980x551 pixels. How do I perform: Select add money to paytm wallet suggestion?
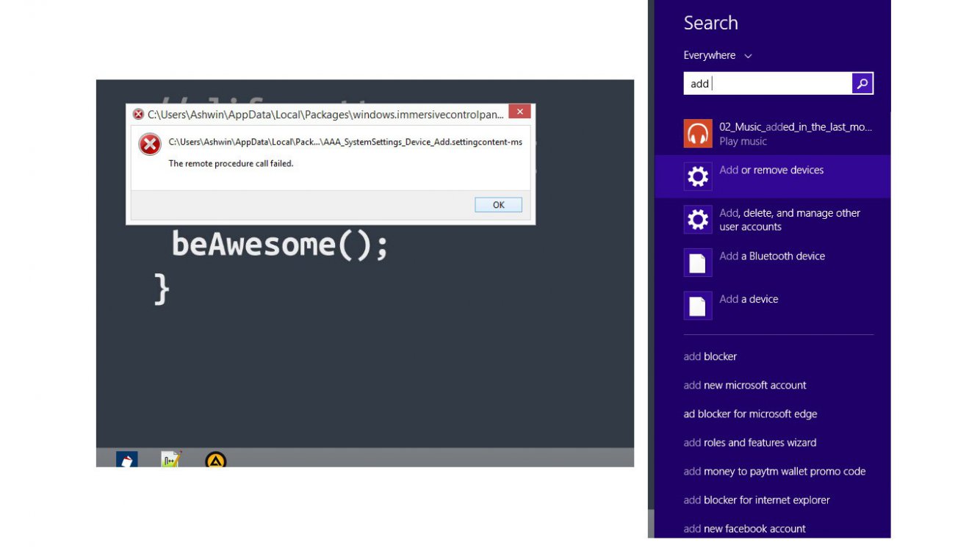774,472
